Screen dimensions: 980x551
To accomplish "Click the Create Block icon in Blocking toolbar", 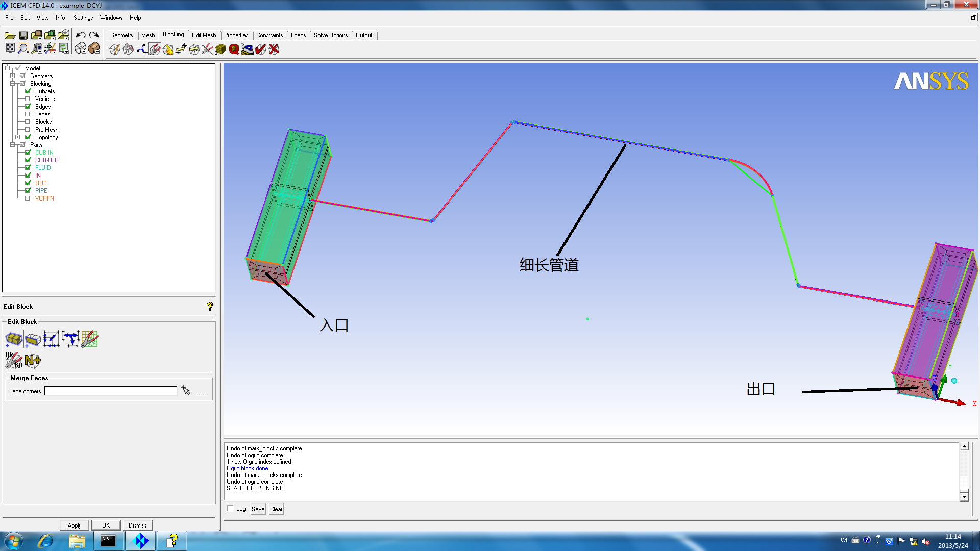I will pyautogui.click(x=114, y=49).
